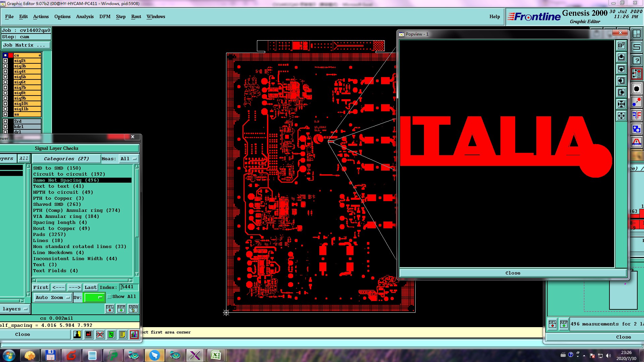Select the mirror feature tool icon

[x=636, y=116]
